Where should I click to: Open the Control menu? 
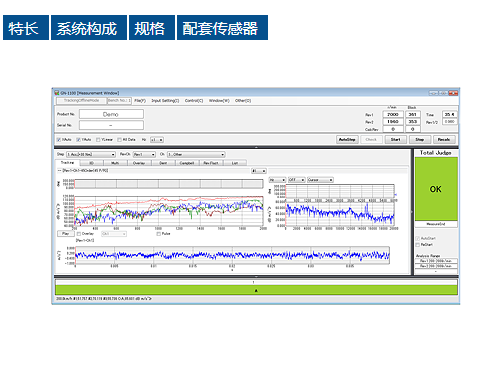[194, 101]
